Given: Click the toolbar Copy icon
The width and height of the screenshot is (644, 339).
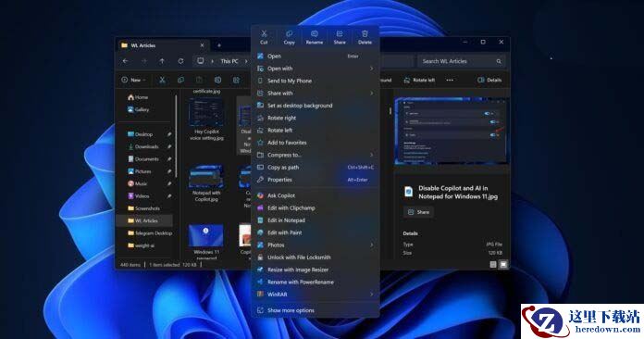Looking at the screenshot, I should coord(180,81).
